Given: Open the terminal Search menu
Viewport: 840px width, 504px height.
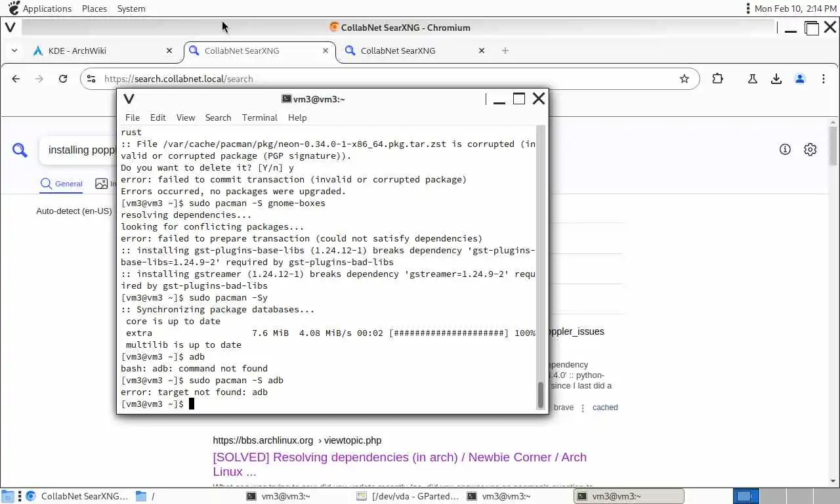Looking at the screenshot, I should tap(218, 117).
